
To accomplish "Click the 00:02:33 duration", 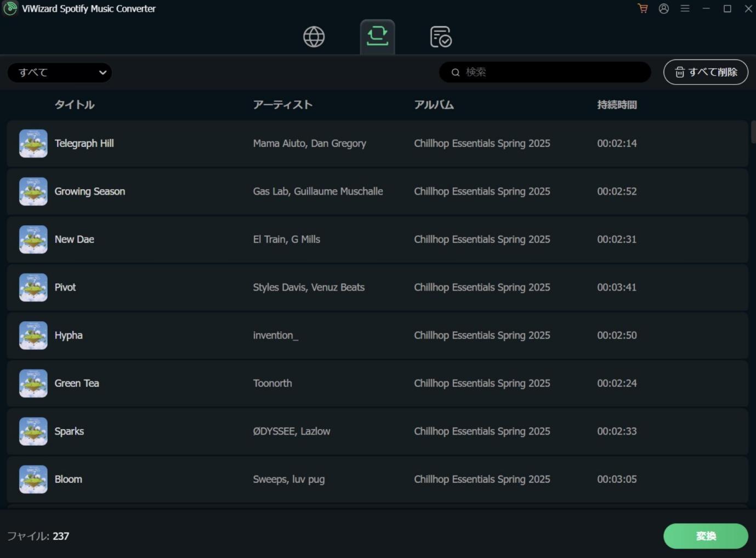I will coord(617,431).
